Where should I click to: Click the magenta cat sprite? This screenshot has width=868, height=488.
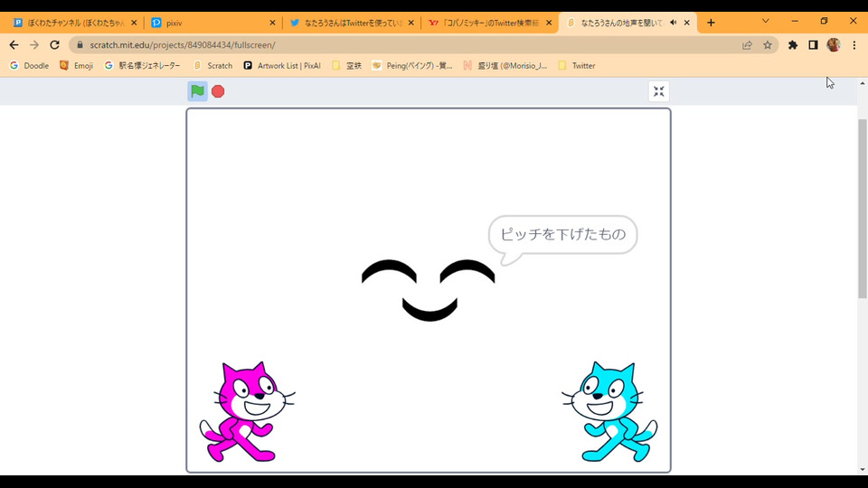pyautogui.click(x=248, y=412)
